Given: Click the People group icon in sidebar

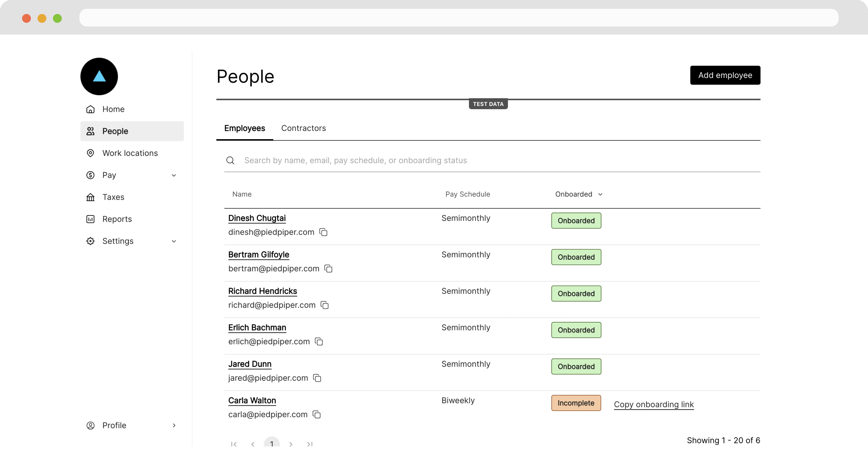Looking at the screenshot, I should [x=90, y=131].
